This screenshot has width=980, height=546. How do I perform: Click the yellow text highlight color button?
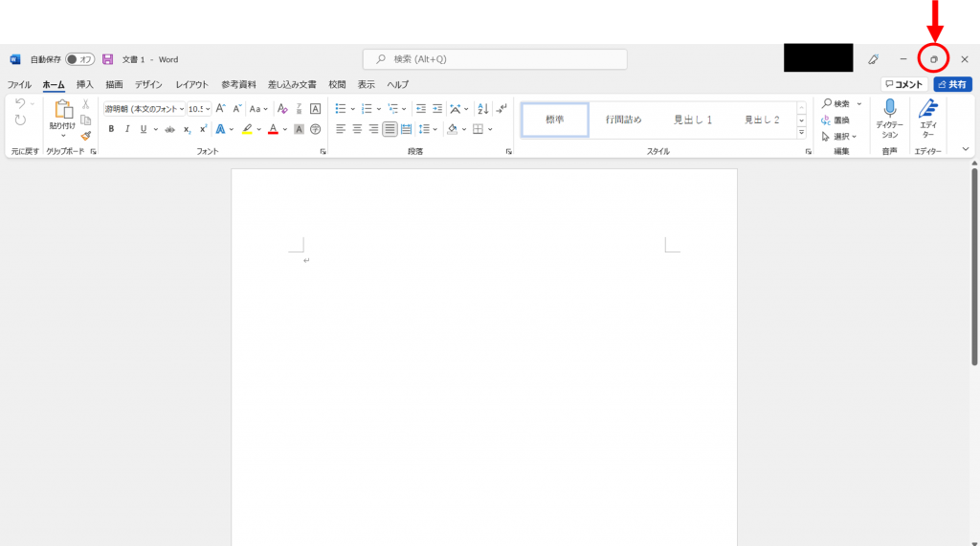[x=246, y=129]
